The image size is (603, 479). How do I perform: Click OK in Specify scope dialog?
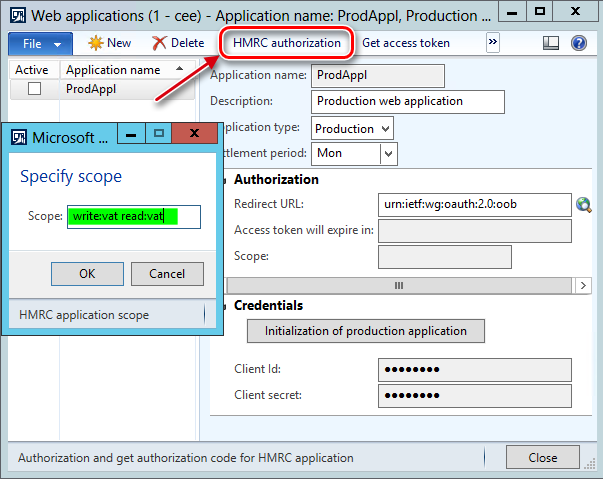(87, 274)
